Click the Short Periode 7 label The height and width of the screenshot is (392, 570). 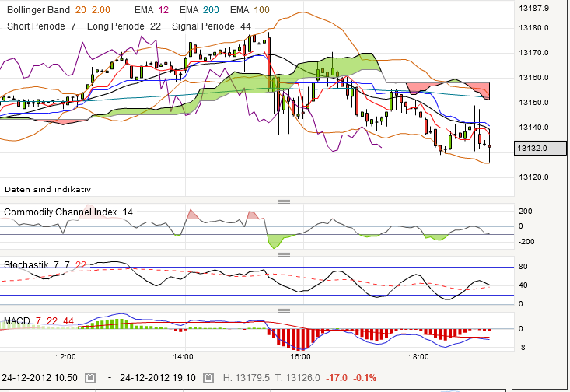pos(41,26)
